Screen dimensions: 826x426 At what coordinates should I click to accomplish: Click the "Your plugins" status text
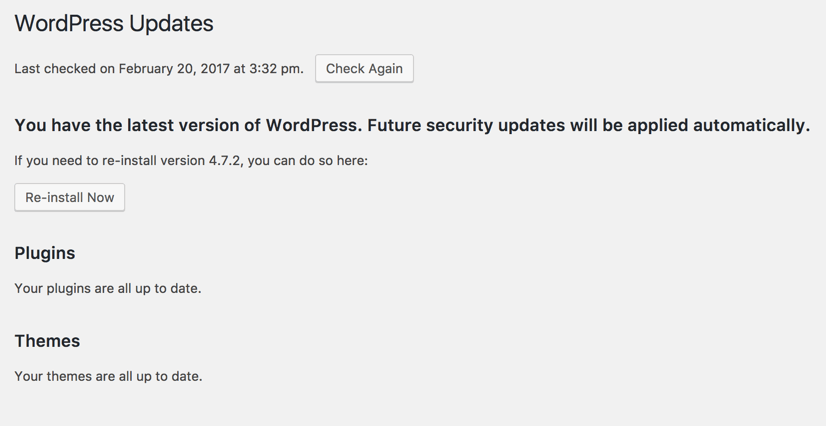pos(52,289)
